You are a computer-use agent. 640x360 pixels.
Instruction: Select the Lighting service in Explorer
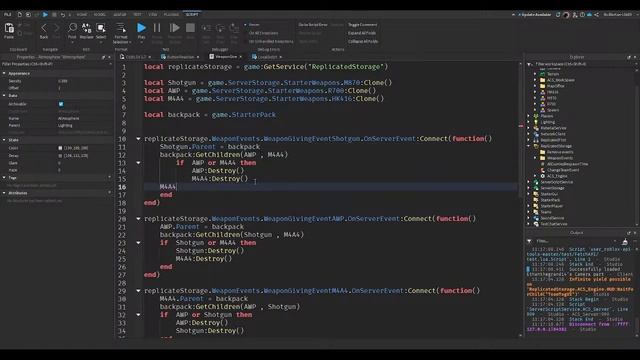click(x=547, y=122)
